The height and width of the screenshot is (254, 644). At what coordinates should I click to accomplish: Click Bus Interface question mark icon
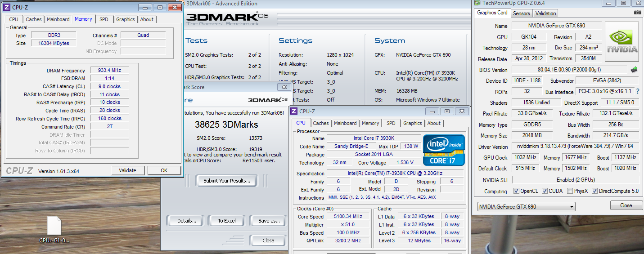click(638, 92)
